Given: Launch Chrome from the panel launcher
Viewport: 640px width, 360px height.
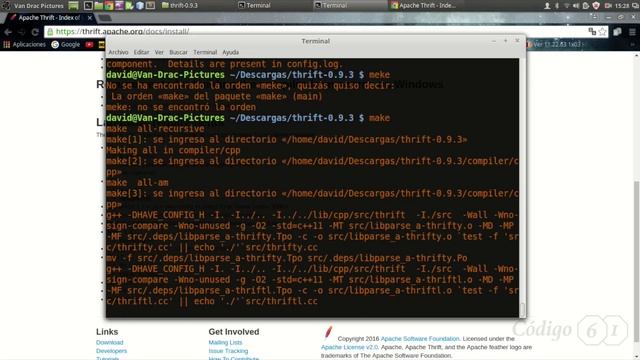Looking at the screenshot, I should pos(109,5).
